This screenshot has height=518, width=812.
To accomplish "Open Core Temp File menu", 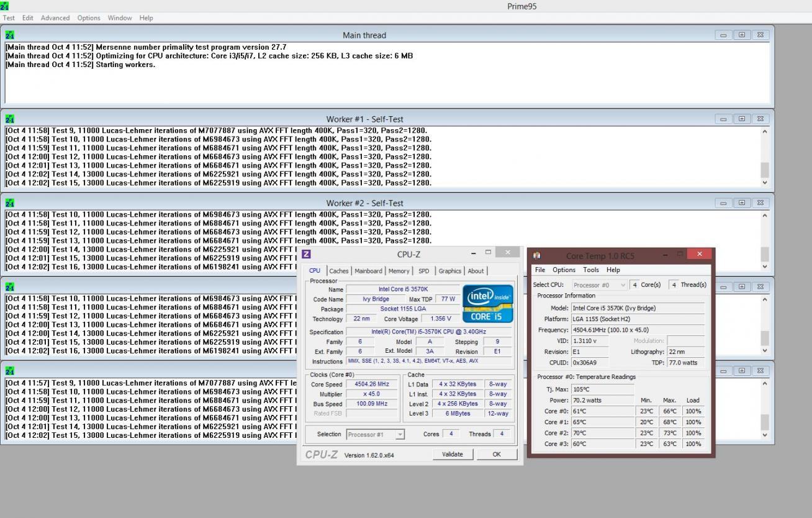I will 540,270.
